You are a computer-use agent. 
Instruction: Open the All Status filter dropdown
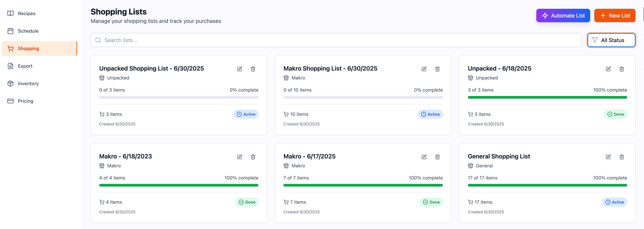point(611,40)
